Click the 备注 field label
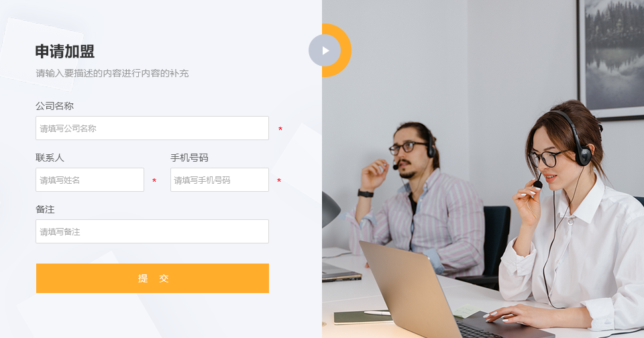Image resolution: width=644 pixels, height=338 pixels. 45,209
